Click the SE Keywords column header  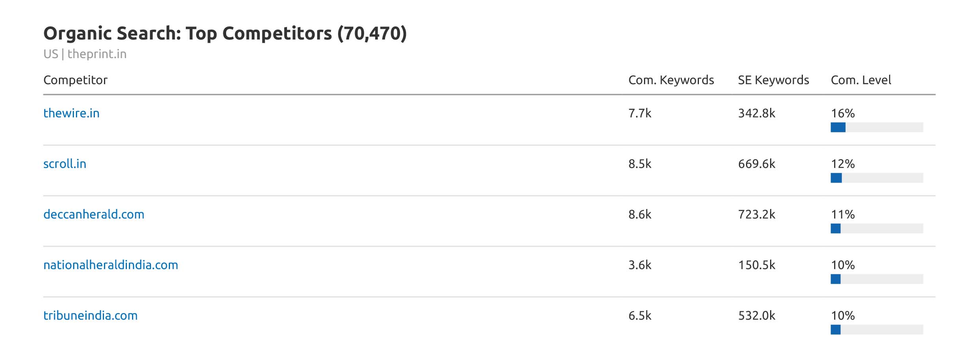click(x=773, y=80)
